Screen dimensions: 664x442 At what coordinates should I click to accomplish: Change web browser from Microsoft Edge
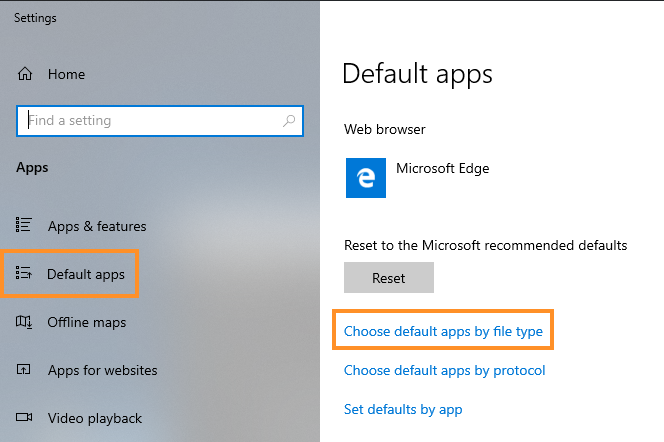point(418,178)
